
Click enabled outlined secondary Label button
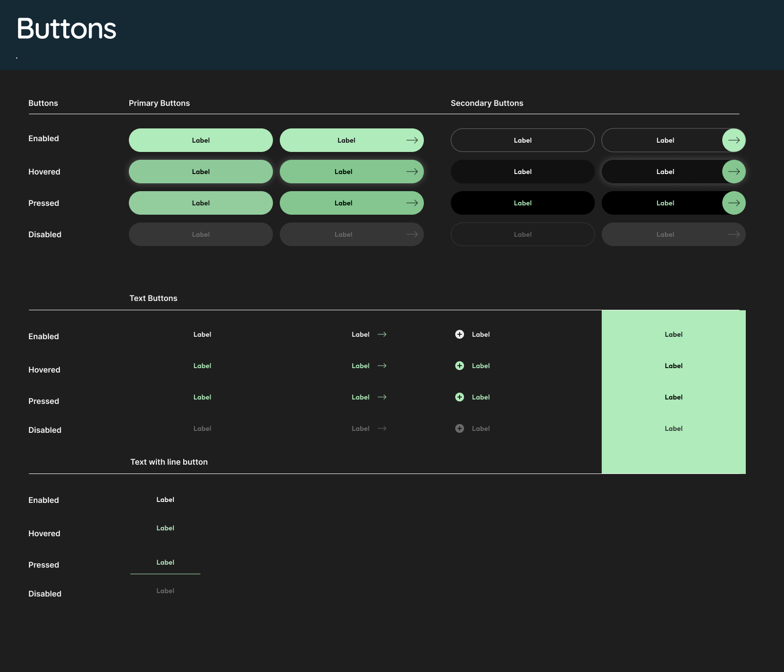tap(523, 140)
